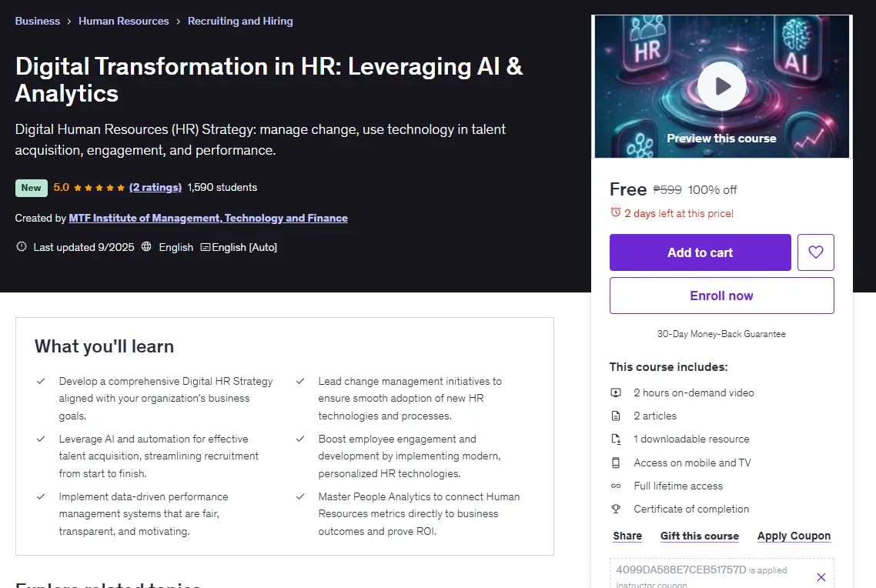Click the downloadable resource icon

click(616, 439)
